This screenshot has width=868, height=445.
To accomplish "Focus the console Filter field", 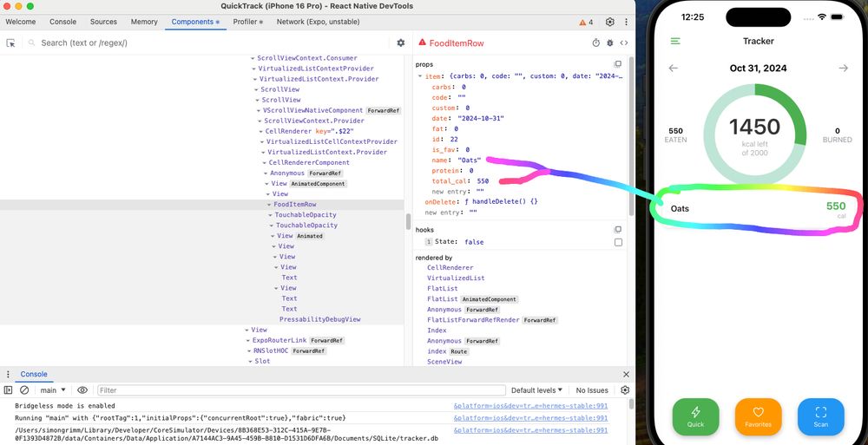I will [x=301, y=390].
